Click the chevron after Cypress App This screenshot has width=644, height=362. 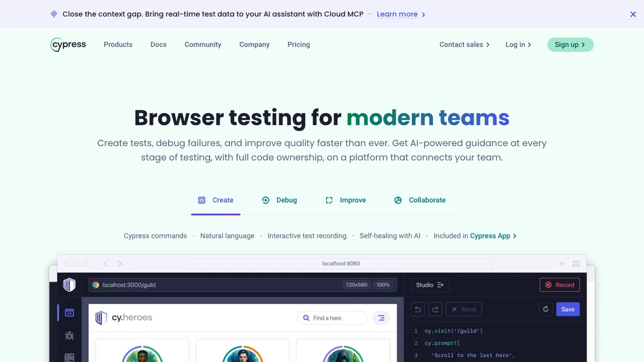pos(514,236)
